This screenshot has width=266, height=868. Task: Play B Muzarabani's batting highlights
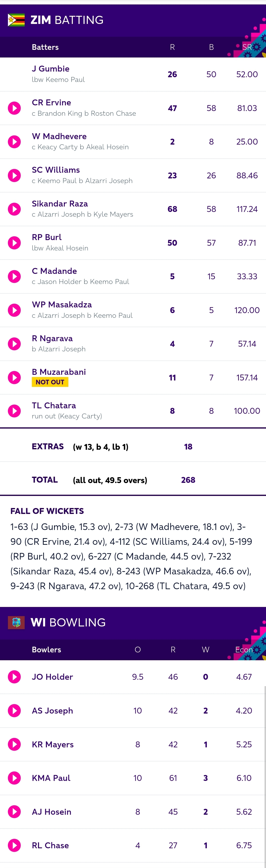tap(14, 378)
